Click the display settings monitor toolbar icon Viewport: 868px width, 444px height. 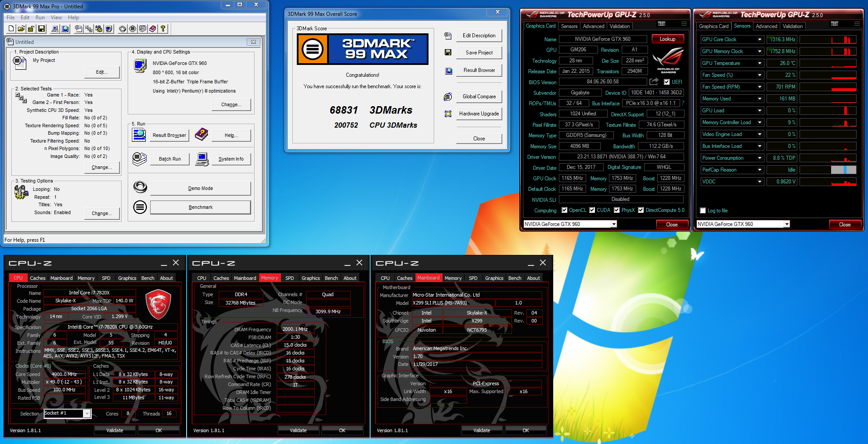point(109,29)
